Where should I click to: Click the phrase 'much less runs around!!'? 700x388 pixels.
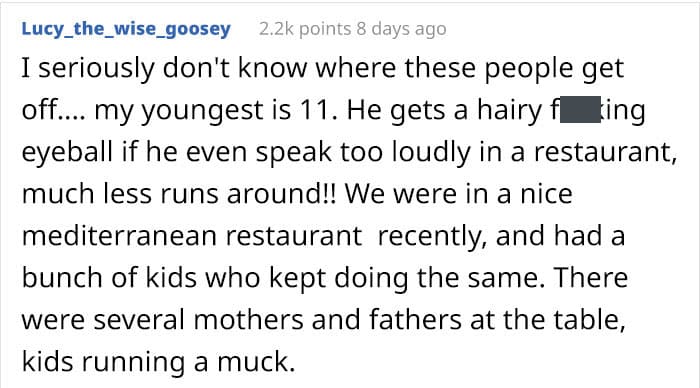click(179, 194)
